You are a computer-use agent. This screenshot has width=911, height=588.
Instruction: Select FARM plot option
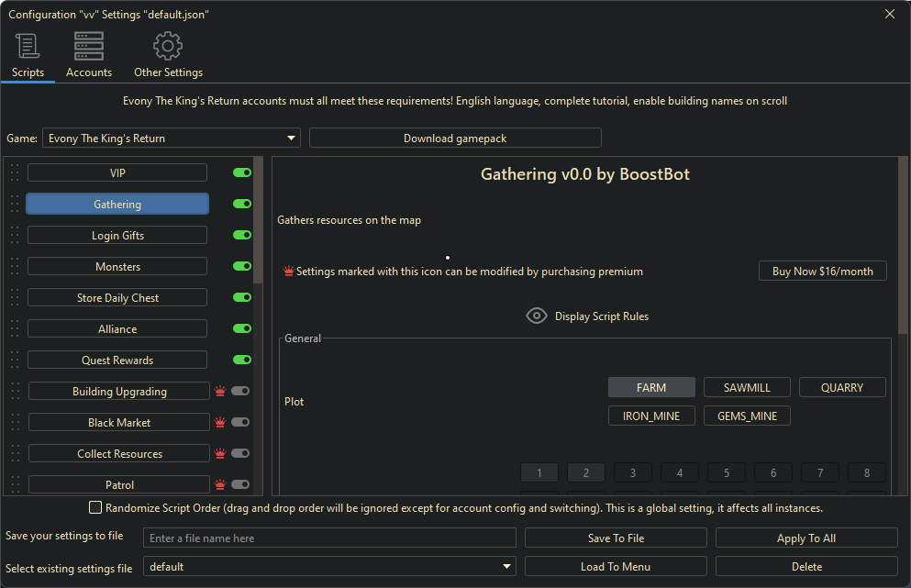click(x=651, y=387)
